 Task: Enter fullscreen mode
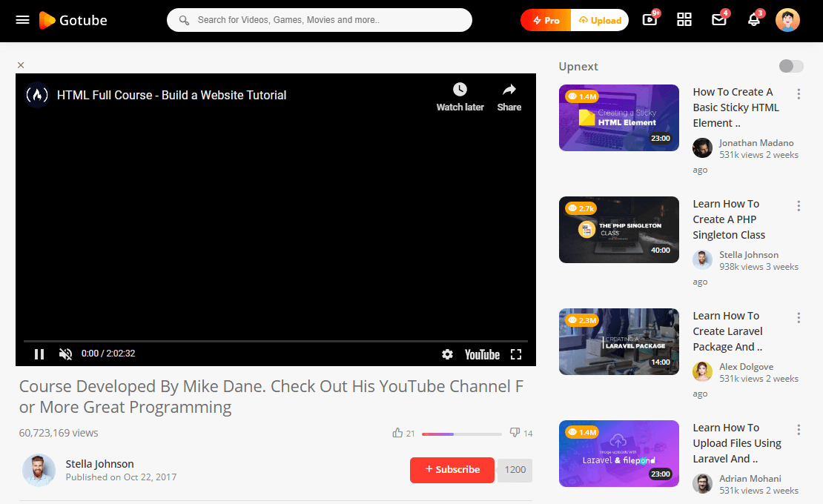516,354
